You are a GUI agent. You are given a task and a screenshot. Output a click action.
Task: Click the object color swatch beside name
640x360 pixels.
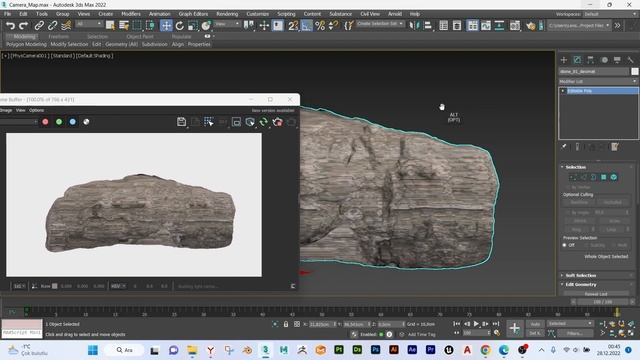635,71
